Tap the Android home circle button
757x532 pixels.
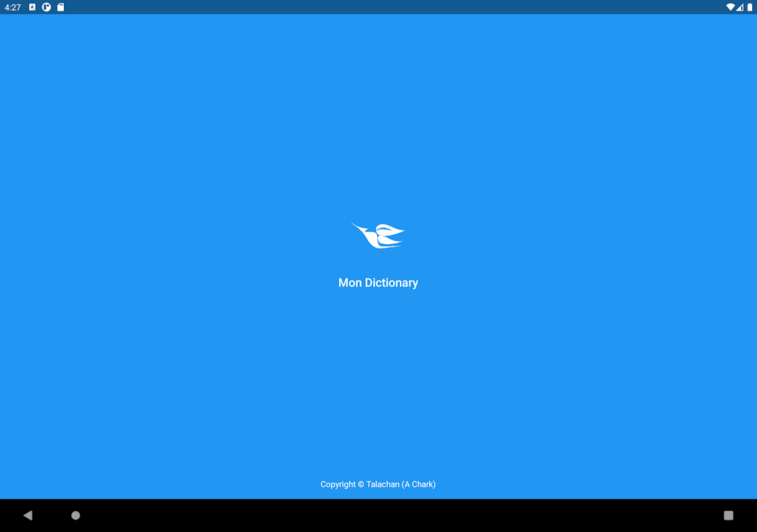click(x=76, y=515)
